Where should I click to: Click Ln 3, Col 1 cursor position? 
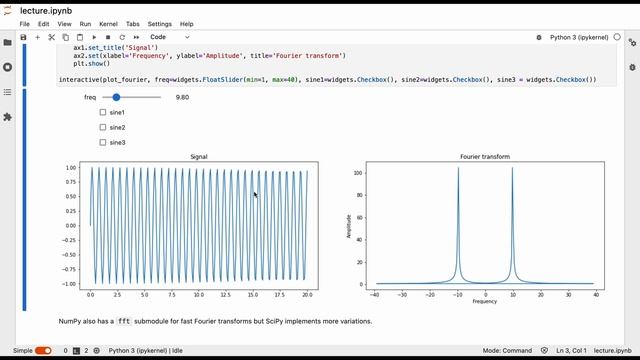point(571,351)
